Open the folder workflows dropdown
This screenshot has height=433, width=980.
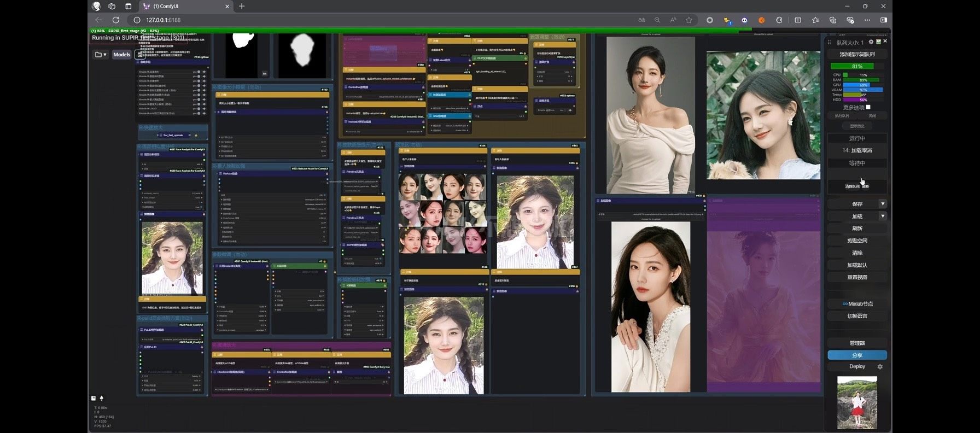point(101,55)
